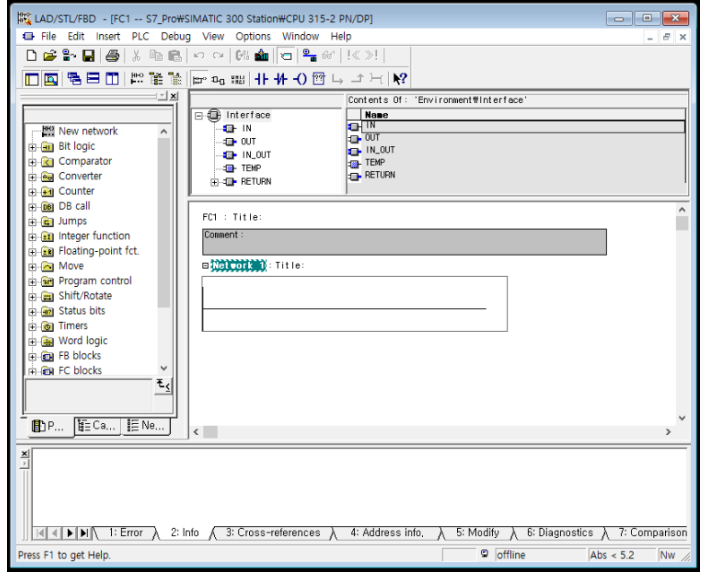Switch to the 4: Address info. tab

click(x=387, y=533)
